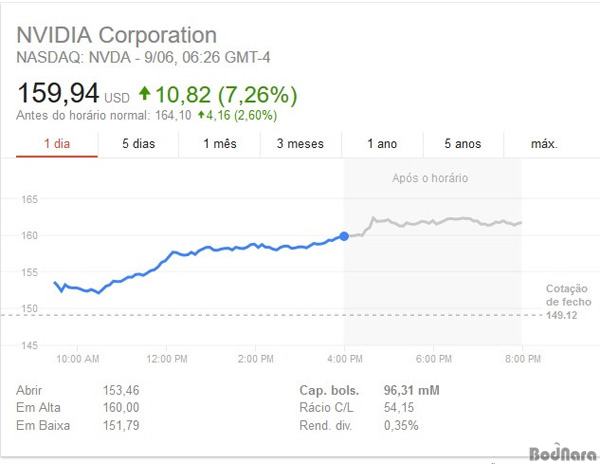Click the 'Cap. bols.' market cap value

412,390
